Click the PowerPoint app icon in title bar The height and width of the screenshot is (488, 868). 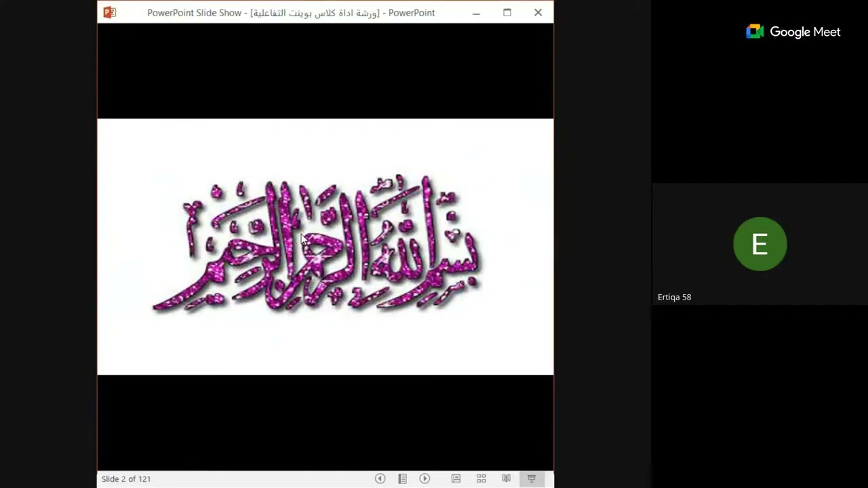coord(109,12)
